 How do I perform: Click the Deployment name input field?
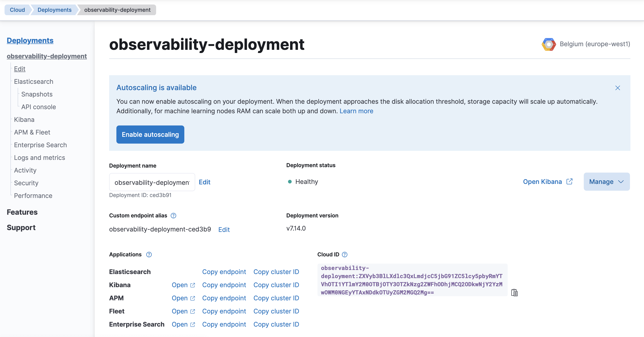click(x=152, y=182)
